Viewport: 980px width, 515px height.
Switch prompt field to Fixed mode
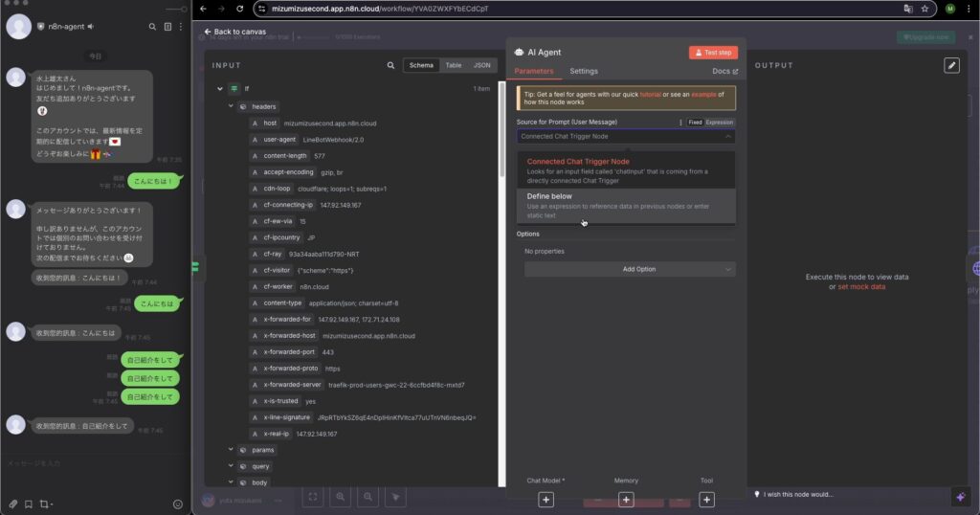[x=695, y=123]
